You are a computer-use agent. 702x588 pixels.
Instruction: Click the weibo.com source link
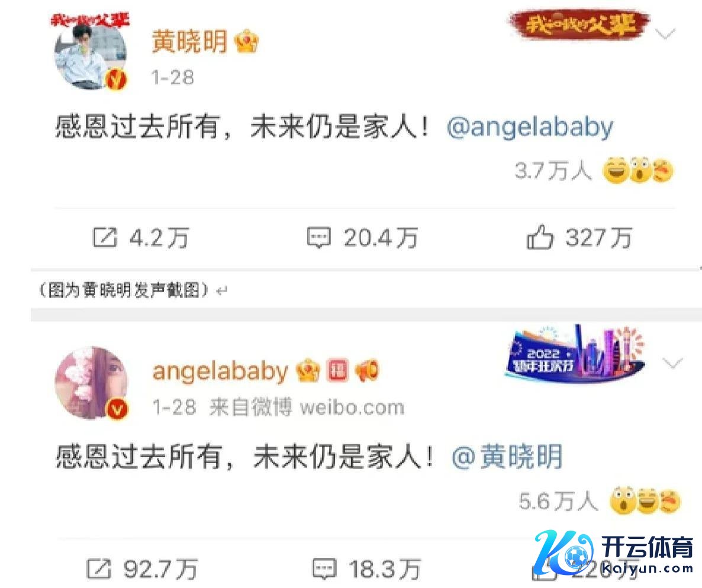352,408
